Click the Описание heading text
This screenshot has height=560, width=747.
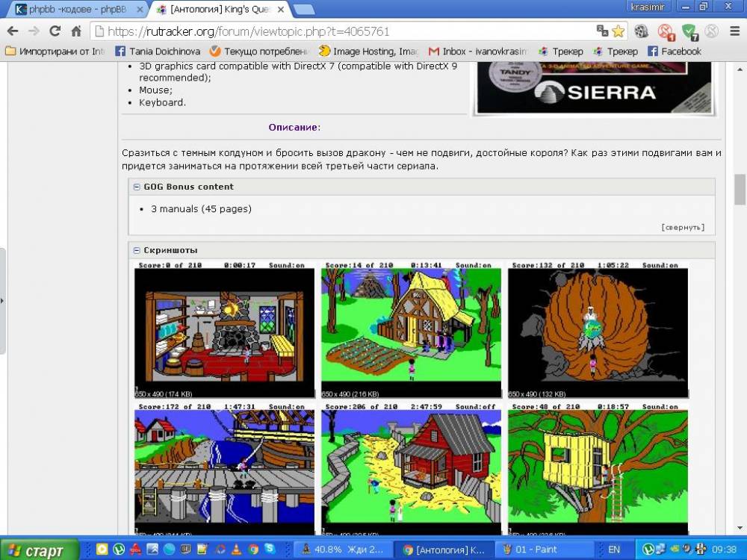[x=294, y=127]
